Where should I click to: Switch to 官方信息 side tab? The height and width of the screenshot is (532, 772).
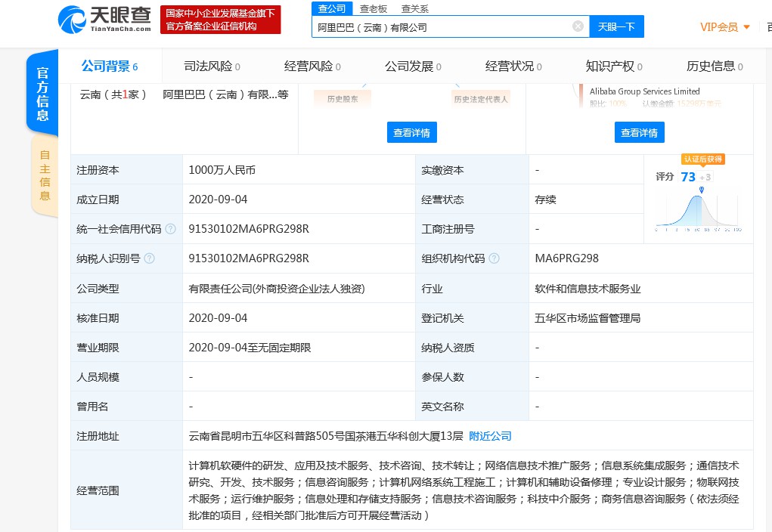point(43,94)
